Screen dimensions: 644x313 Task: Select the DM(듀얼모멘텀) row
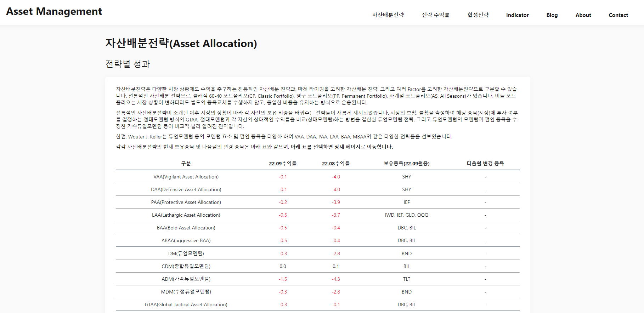317,254
